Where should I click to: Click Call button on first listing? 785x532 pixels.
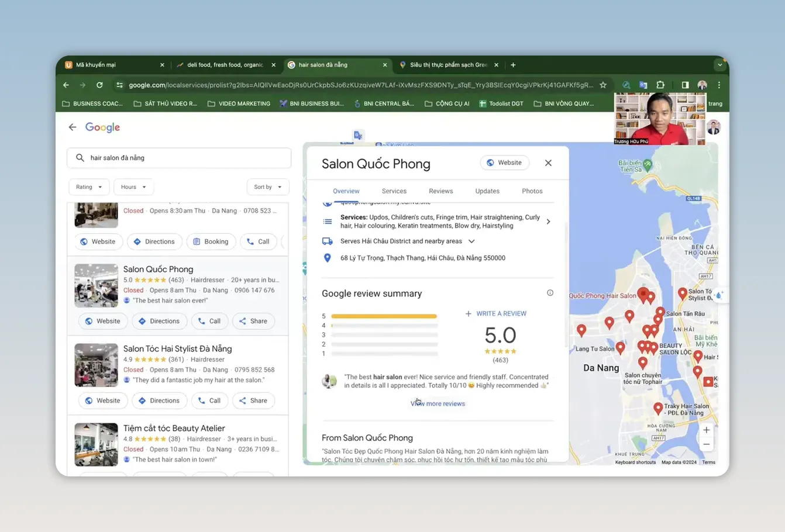pyautogui.click(x=258, y=241)
